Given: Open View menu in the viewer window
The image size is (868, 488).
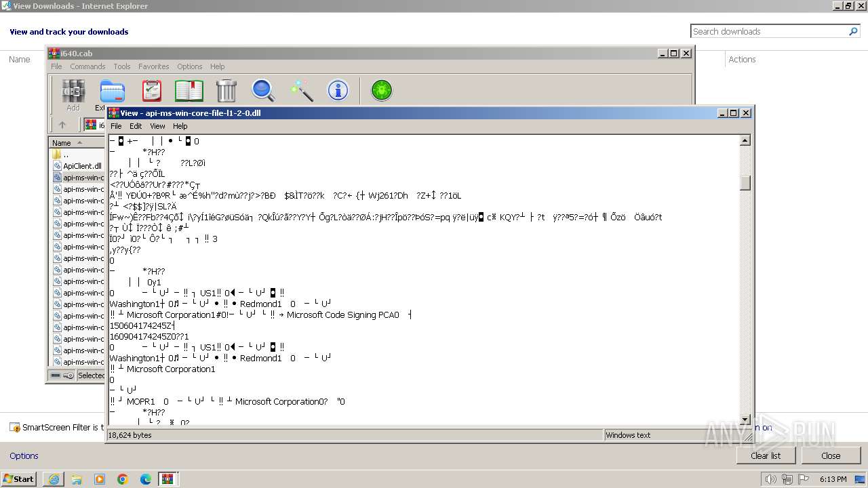Looking at the screenshot, I should [157, 126].
